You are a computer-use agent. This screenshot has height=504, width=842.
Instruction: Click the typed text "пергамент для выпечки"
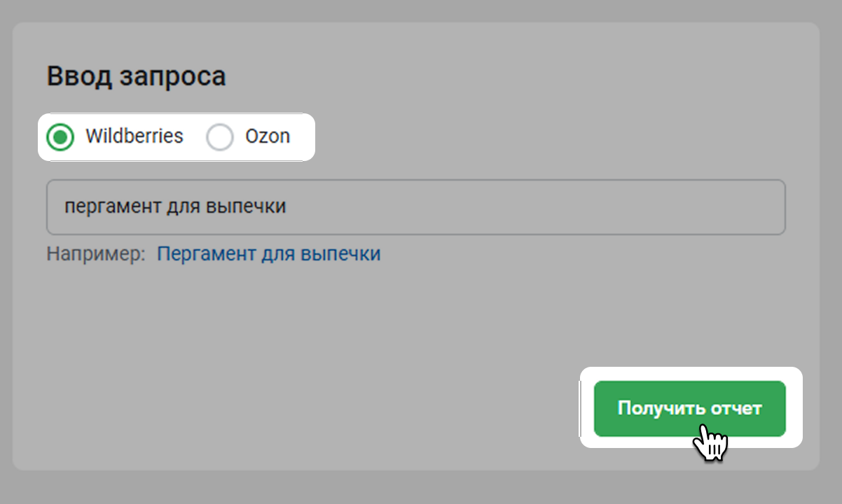174,207
